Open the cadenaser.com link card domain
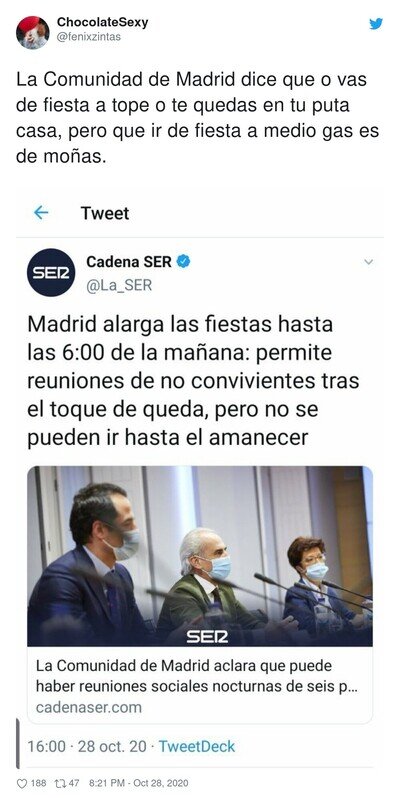Screen dimensions: 400x798 (89, 707)
